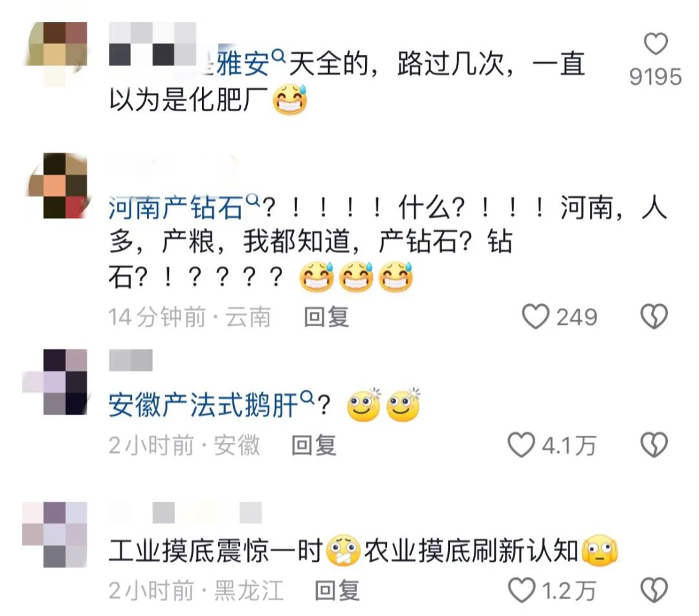The height and width of the screenshot is (616, 699).
Task: Dislike the 安徽产法式鹅肝 comment
Action: click(x=654, y=445)
